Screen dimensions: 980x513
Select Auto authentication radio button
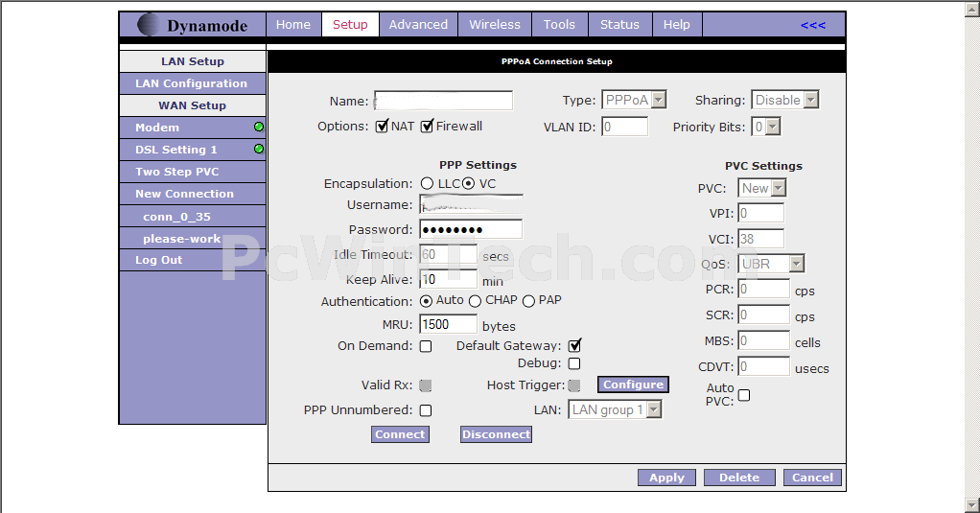[427, 301]
